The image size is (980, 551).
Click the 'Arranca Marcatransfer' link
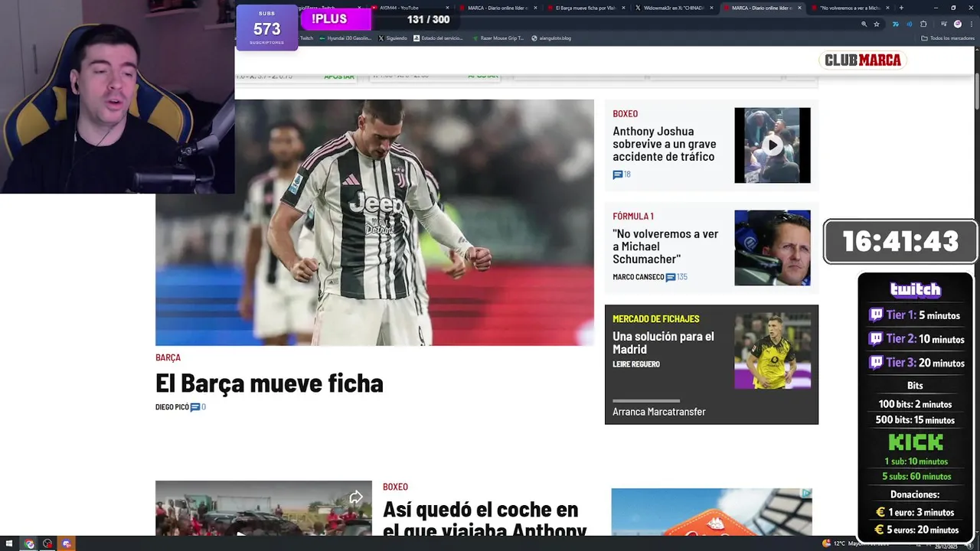coord(659,412)
